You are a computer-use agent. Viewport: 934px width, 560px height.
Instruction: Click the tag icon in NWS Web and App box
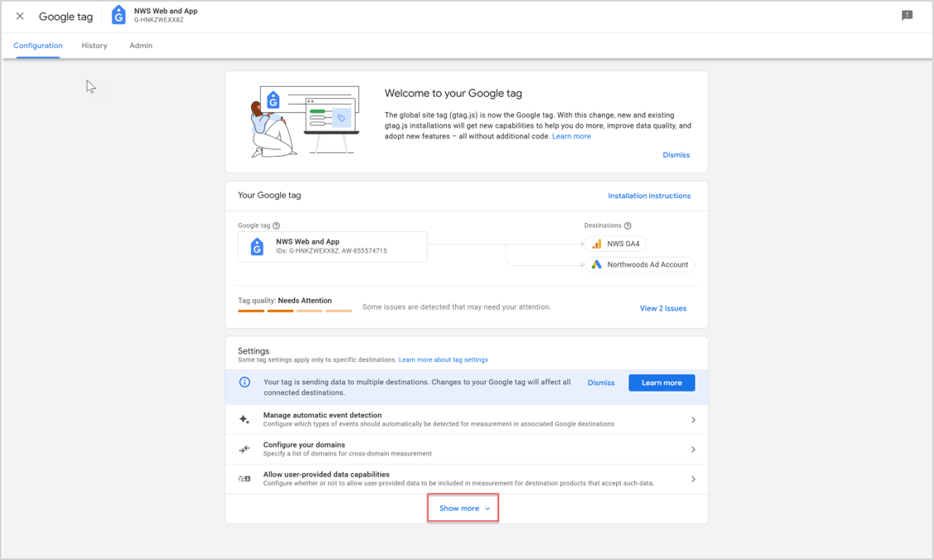point(257,247)
